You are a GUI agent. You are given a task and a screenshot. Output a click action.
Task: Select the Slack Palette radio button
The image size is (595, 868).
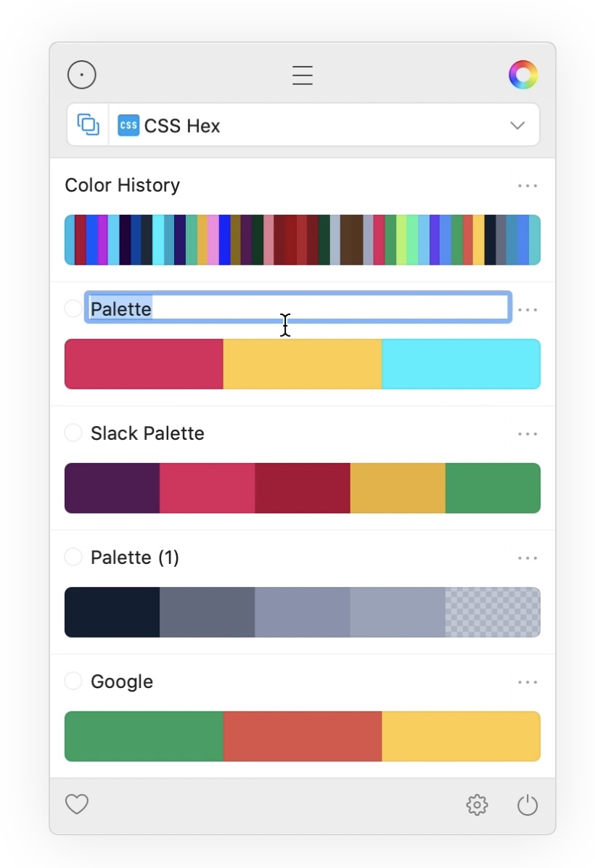pos(73,433)
